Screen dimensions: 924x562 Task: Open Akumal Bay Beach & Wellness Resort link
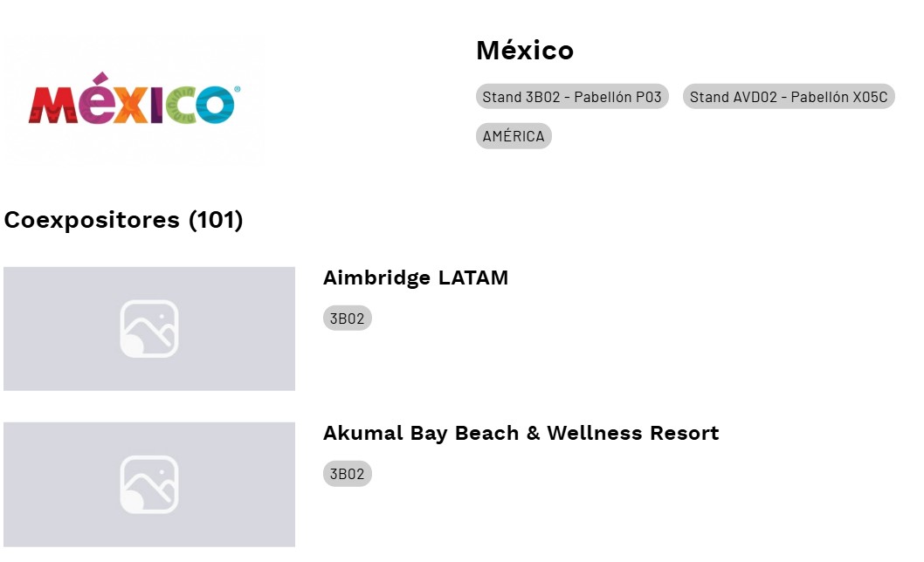pos(521,434)
